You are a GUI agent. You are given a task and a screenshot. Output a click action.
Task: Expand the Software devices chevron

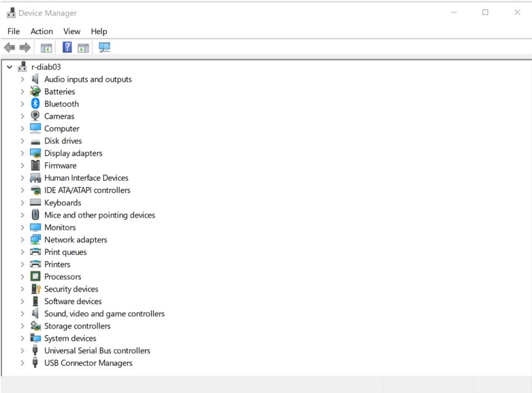(x=22, y=301)
